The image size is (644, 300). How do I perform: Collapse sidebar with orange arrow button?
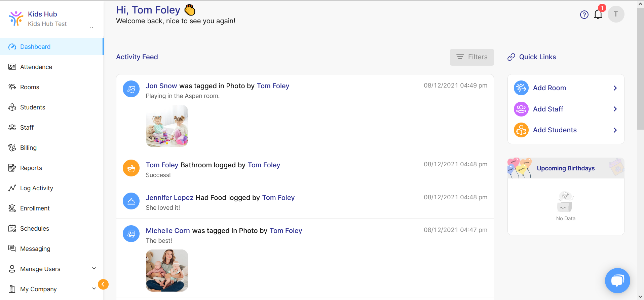point(103,284)
